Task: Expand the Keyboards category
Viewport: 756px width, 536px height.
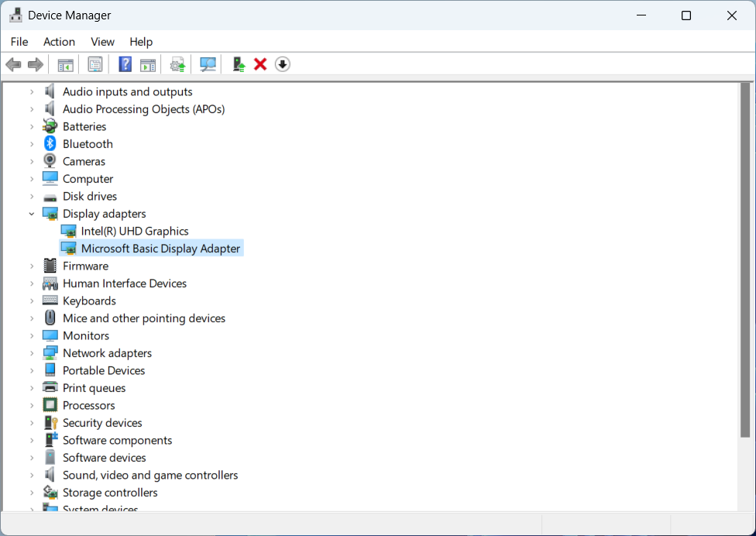Action: (x=32, y=301)
